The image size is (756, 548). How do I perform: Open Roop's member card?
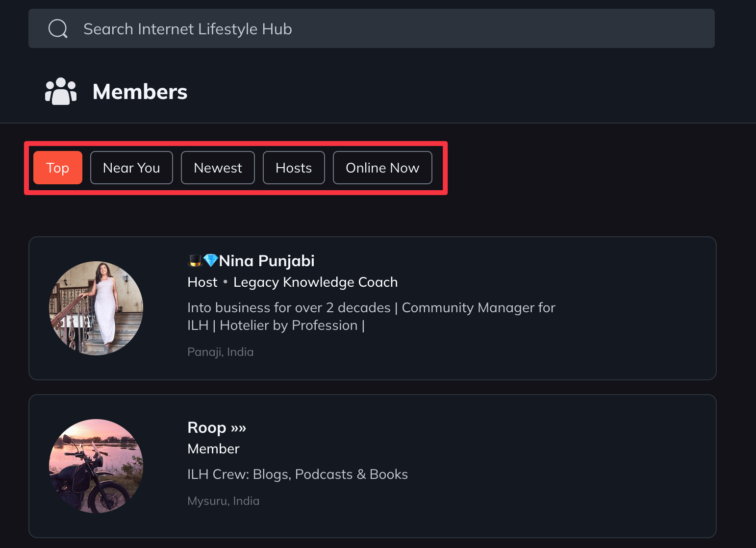pos(373,466)
